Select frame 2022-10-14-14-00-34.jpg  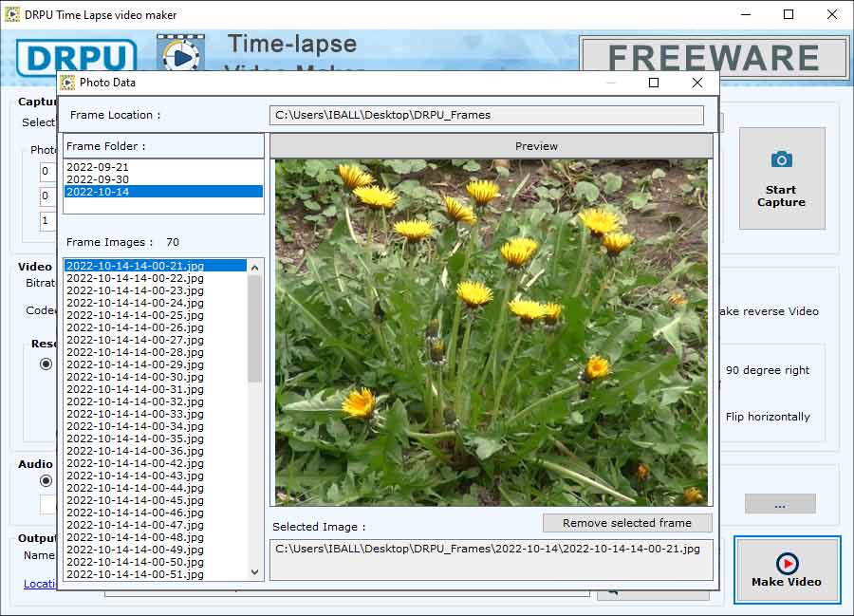click(x=156, y=426)
